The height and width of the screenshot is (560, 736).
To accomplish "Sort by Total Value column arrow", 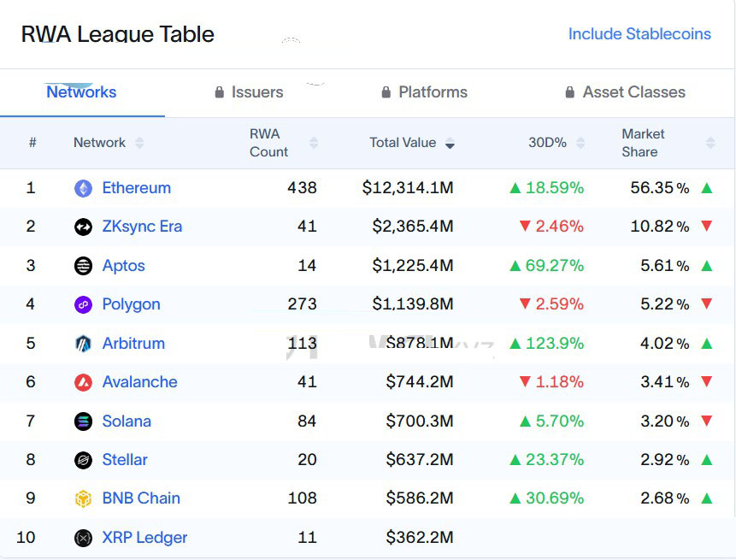I will point(450,144).
